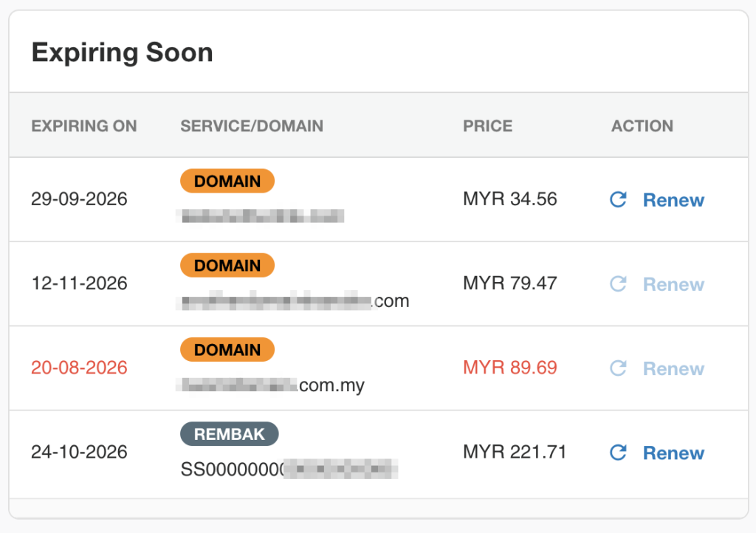Click the renew icon for 12-11-2026 row
This screenshot has width=756, height=533.
point(618,284)
